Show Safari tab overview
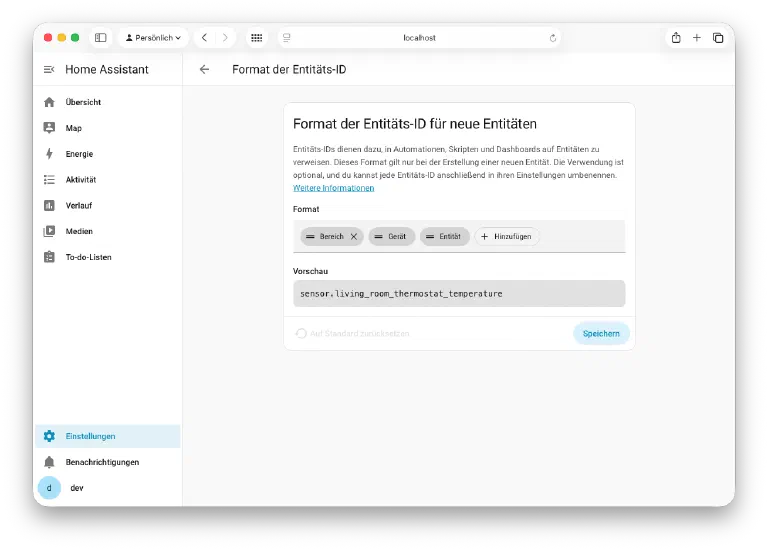Viewport: 768px width, 550px height. tap(718, 38)
